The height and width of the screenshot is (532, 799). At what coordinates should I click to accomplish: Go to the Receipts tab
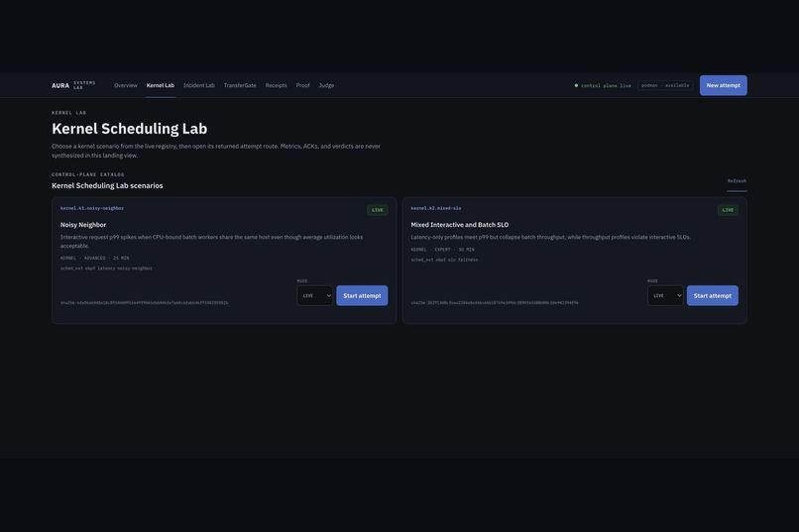click(x=277, y=85)
